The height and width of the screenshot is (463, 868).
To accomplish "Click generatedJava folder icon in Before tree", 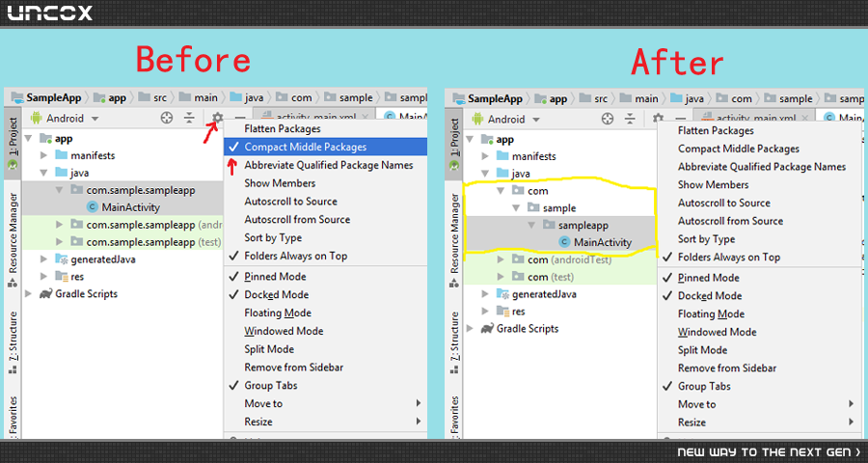I will [62, 259].
